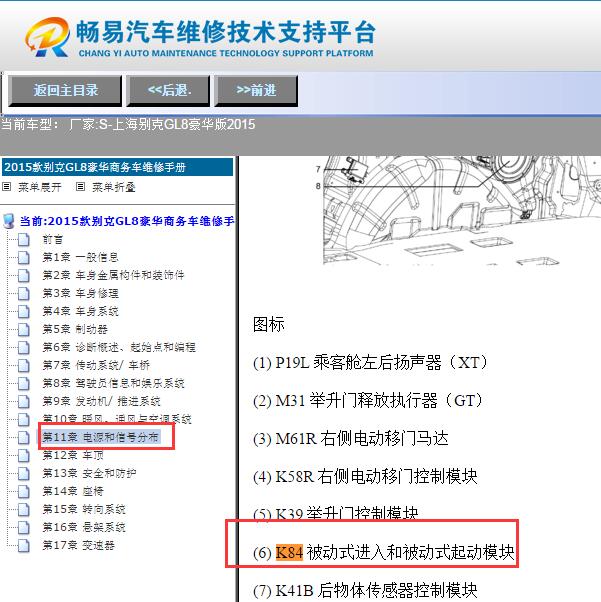Open 第7章 传动系统/车桥
The height and width of the screenshot is (602, 601).
tap(96, 365)
